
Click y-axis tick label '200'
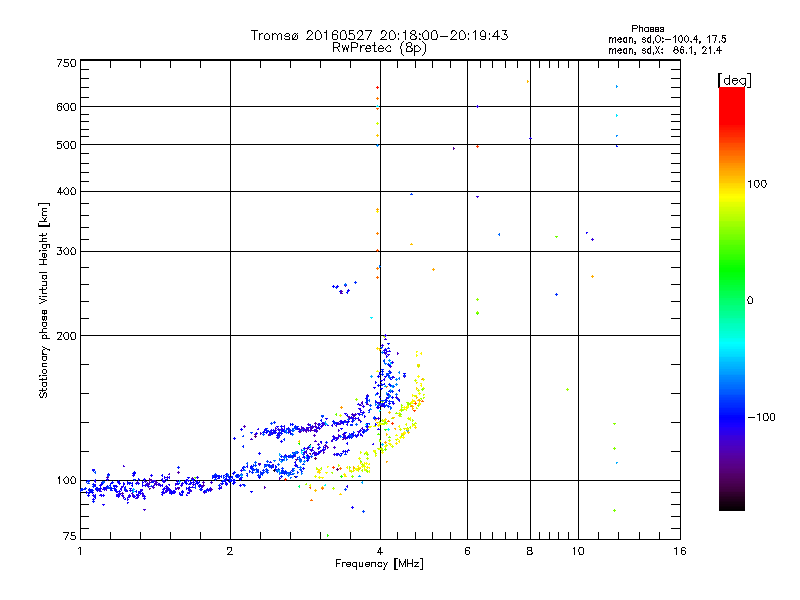(x=66, y=336)
